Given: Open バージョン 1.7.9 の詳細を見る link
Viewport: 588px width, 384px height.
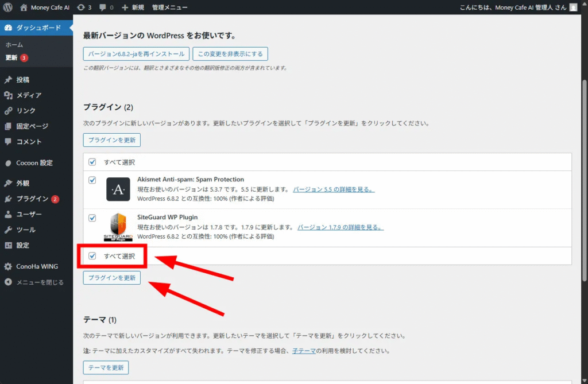Looking at the screenshot, I should pyautogui.click(x=341, y=227).
